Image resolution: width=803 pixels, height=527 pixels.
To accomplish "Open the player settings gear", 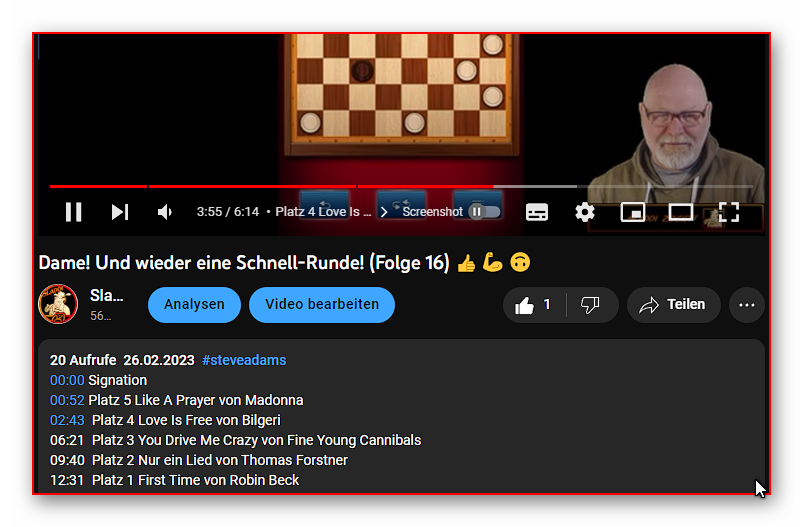I will [x=584, y=212].
